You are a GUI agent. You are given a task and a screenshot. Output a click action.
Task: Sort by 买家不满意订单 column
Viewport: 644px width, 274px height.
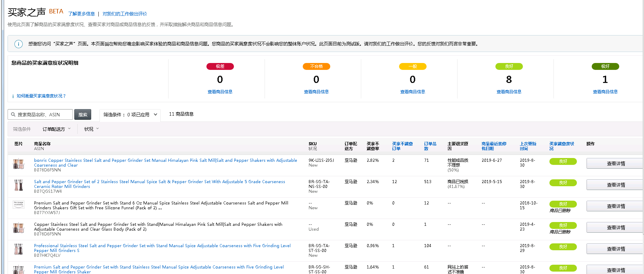tap(402, 146)
